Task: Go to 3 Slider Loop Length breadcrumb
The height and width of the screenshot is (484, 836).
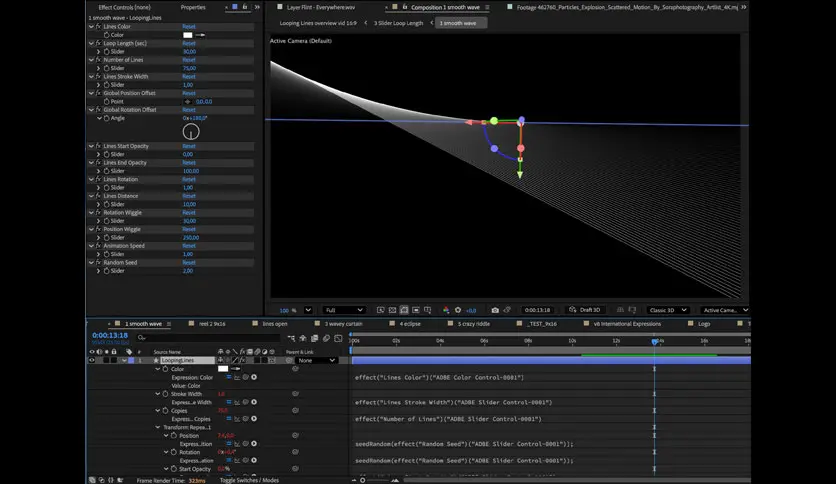Action: [398, 23]
